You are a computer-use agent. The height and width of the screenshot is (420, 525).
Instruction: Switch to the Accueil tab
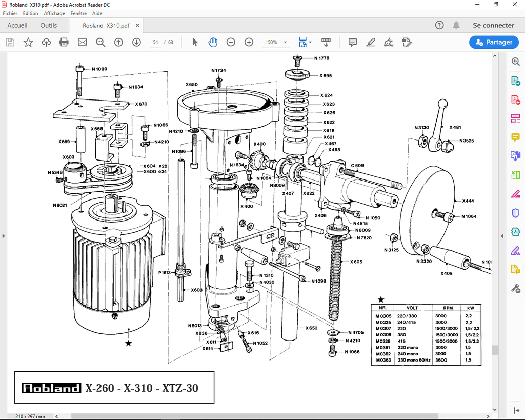point(17,25)
